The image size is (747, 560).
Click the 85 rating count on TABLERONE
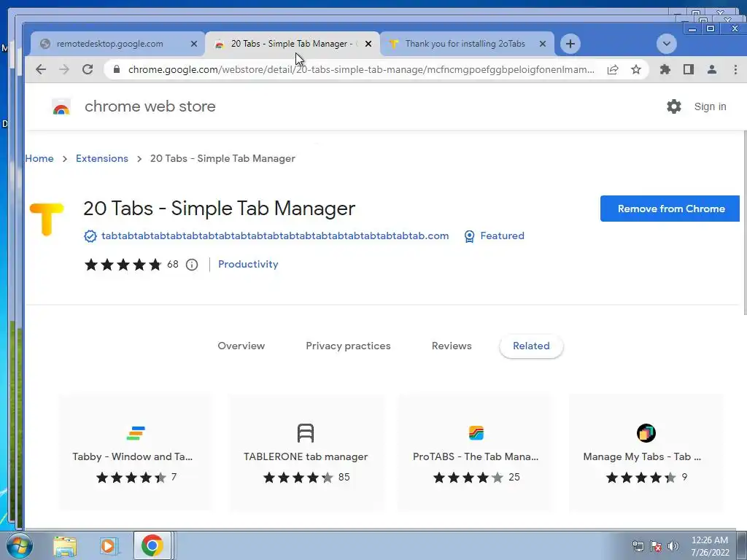344,477
